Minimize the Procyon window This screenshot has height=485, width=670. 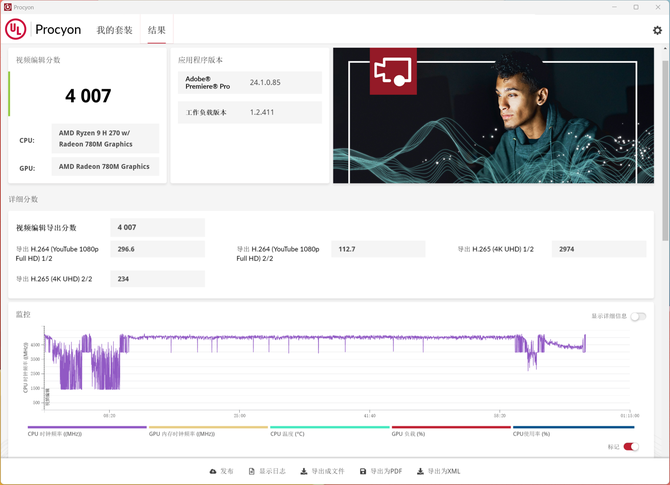point(614,7)
